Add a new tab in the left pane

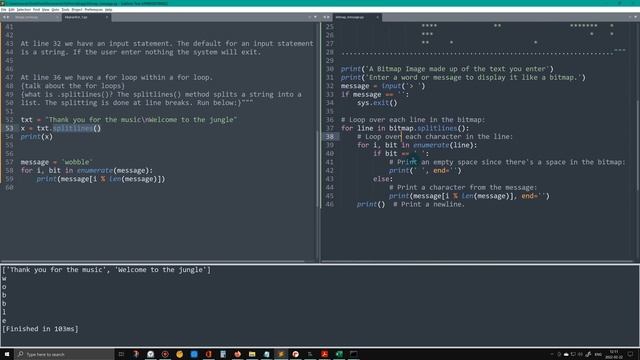coord(309,17)
